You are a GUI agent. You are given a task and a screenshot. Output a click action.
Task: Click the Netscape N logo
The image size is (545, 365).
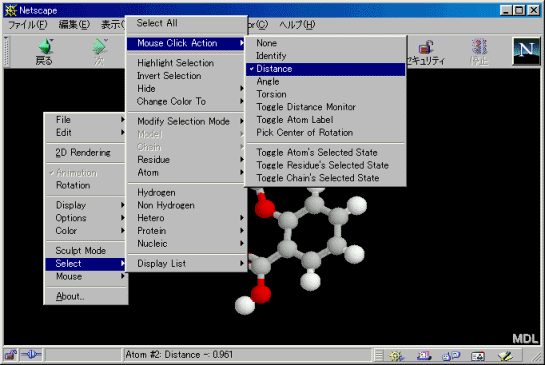point(526,51)
